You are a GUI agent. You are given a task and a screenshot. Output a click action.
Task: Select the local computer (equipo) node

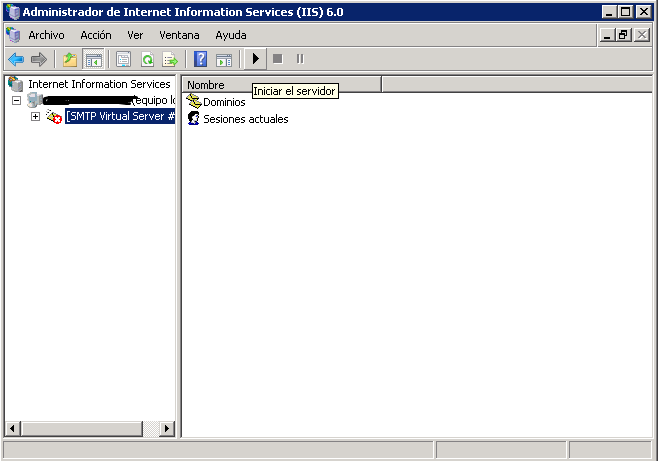[109, 100]
